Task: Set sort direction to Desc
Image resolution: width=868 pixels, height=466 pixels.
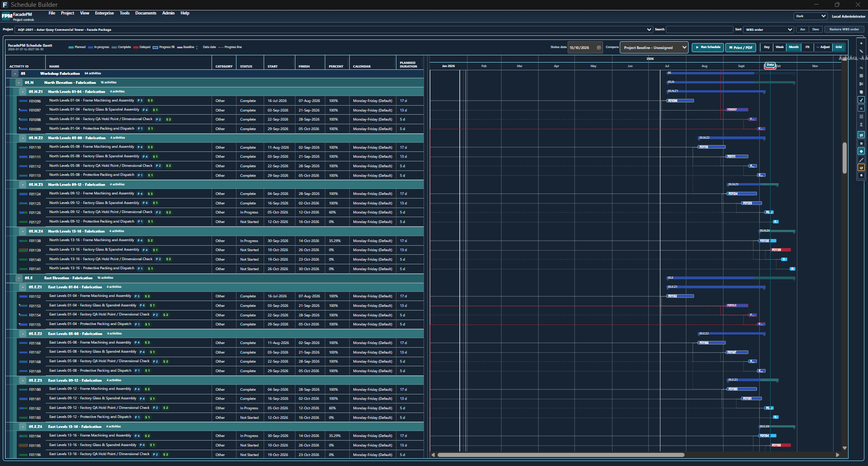Action: tap(816, 29)
